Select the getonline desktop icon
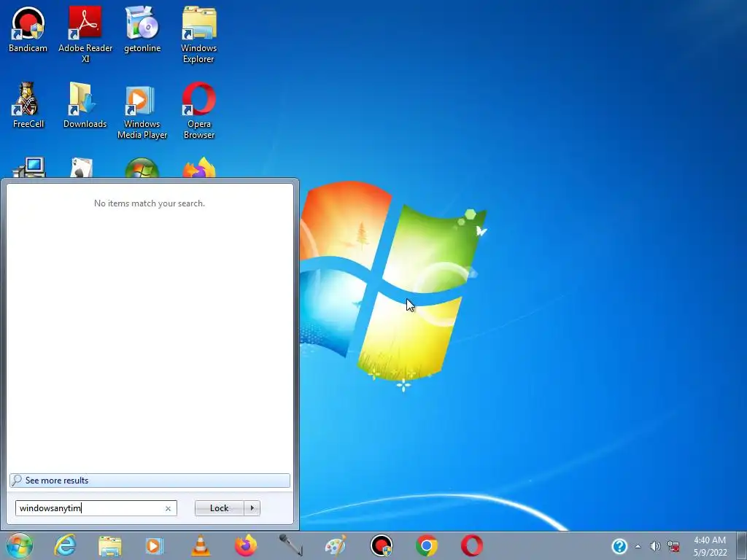Screen dimensions: 747x560 click(x=142, y=29)
